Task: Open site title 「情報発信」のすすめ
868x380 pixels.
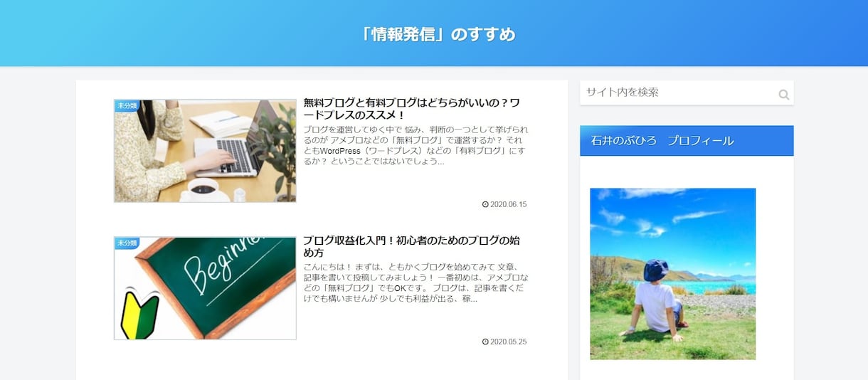Action: click(x=438, y=34)
